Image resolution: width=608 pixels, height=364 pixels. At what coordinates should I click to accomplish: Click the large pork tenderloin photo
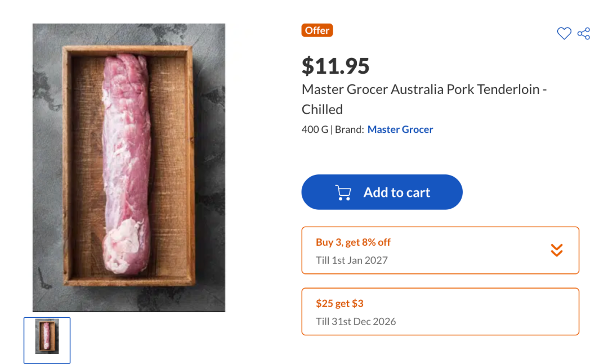click(128, 167)
